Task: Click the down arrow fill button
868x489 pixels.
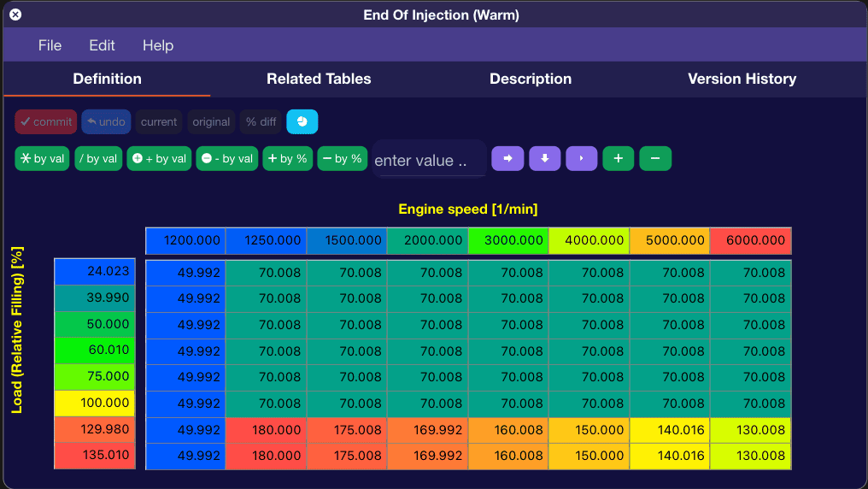Action: click(545, 158)
